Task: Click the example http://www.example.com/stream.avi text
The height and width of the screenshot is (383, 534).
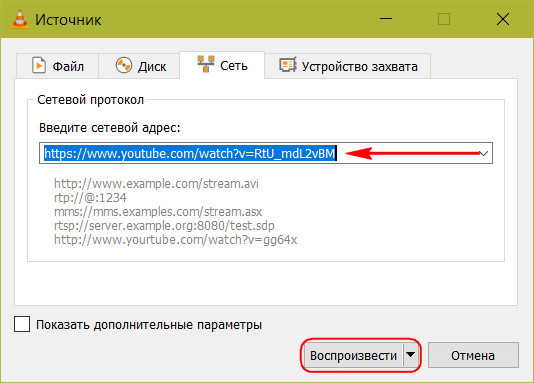Action: tap(156, 183)
